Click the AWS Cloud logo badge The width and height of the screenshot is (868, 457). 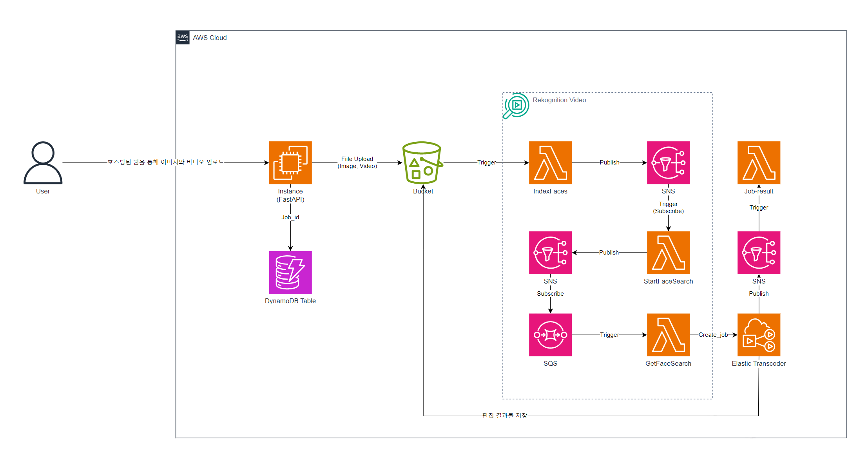coord(183,38)
